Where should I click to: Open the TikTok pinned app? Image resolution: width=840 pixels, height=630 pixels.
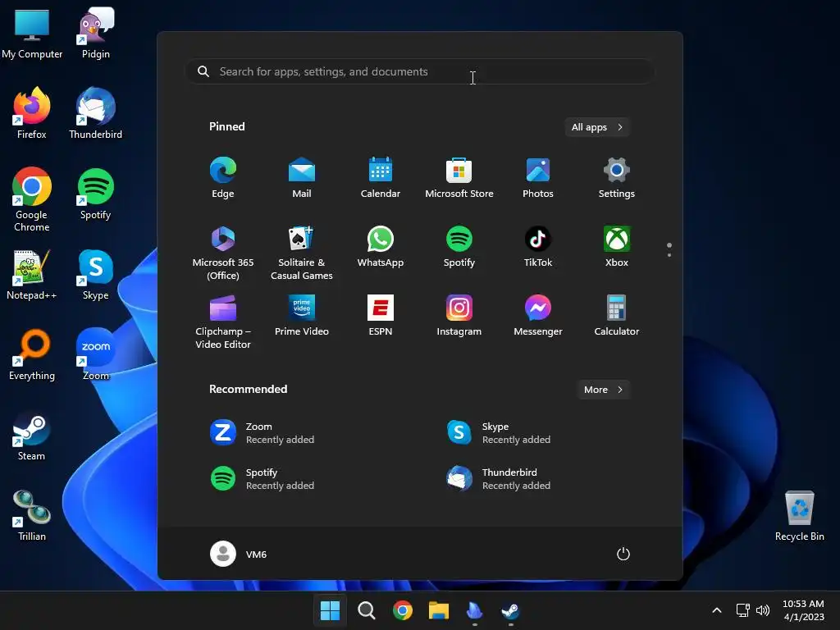click(538, 247)
